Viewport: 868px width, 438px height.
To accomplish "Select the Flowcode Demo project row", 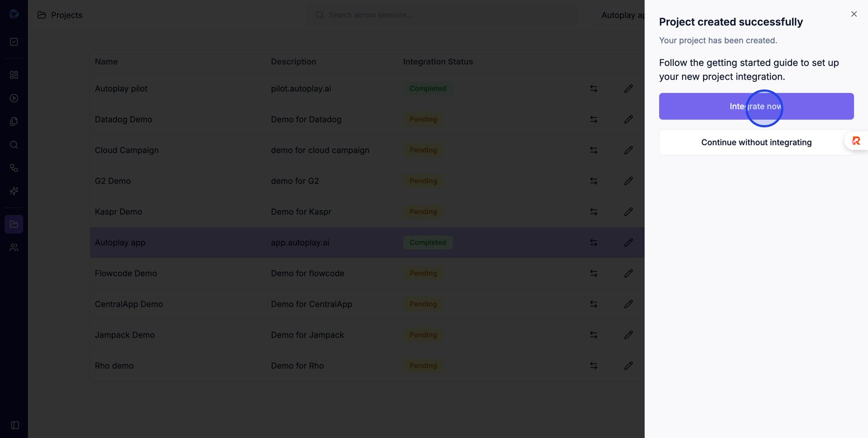I will click(126, 273).
